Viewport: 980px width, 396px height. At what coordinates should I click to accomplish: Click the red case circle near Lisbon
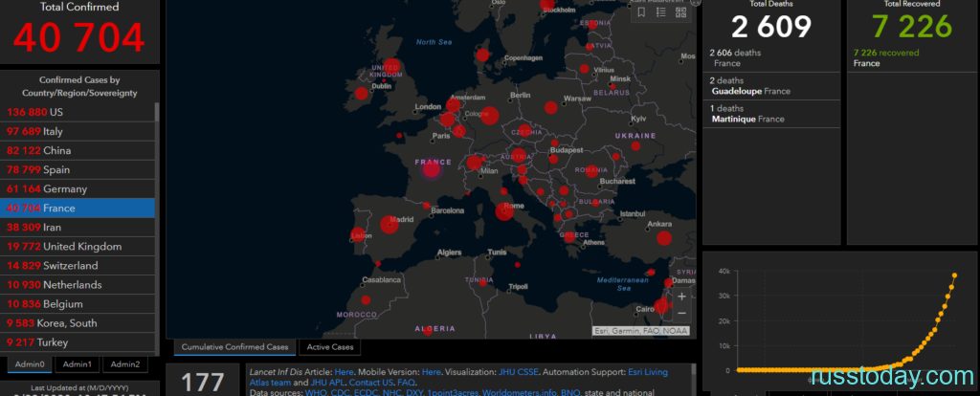point(359,234)
